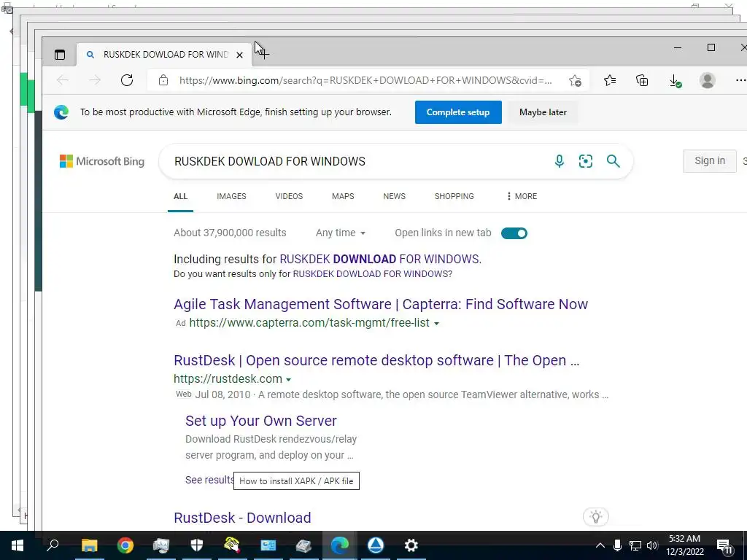Screen dimensions: 747x560
Task: Search using an image icon
Action: [586, 161]
